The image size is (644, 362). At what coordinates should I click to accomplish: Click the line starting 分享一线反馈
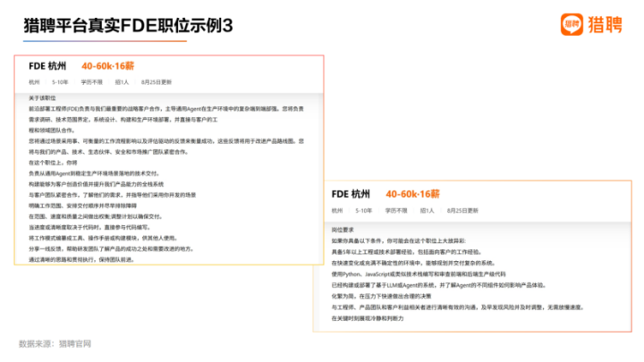tap(111, 248)
